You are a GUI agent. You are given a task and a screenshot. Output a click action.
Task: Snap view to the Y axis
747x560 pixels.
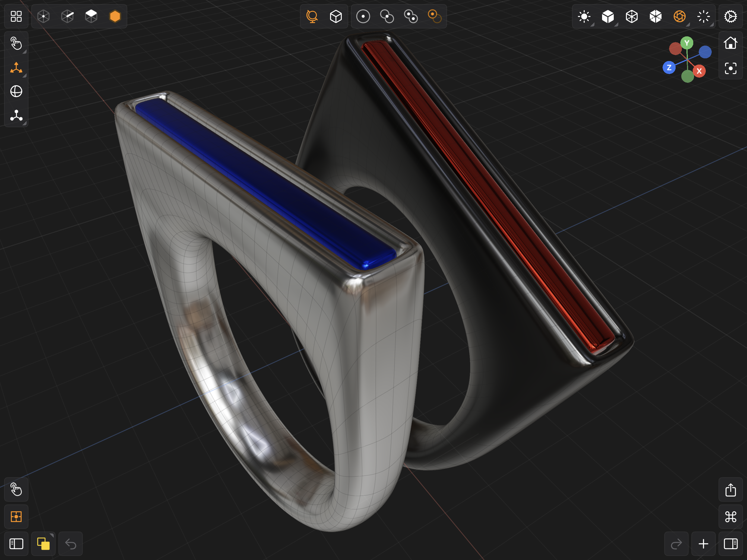click(687, 43)
